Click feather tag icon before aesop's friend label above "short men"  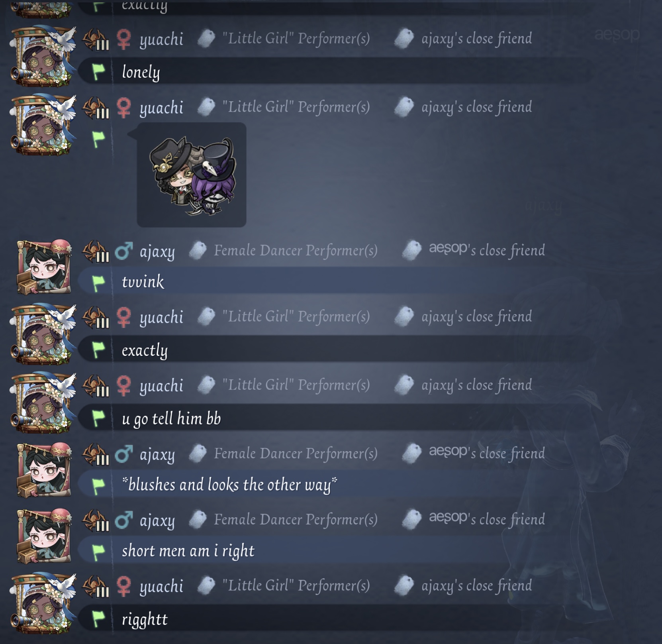pos(412,520)
